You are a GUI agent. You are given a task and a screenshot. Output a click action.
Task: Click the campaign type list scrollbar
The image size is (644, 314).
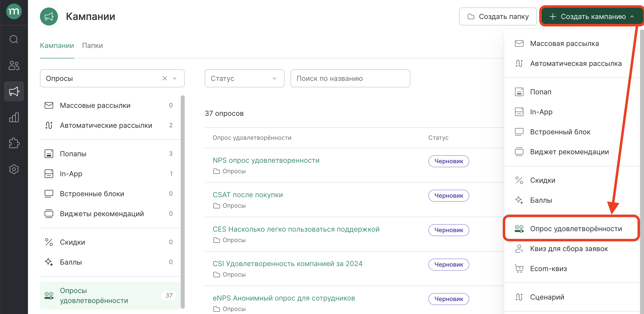tap(183, 202)
